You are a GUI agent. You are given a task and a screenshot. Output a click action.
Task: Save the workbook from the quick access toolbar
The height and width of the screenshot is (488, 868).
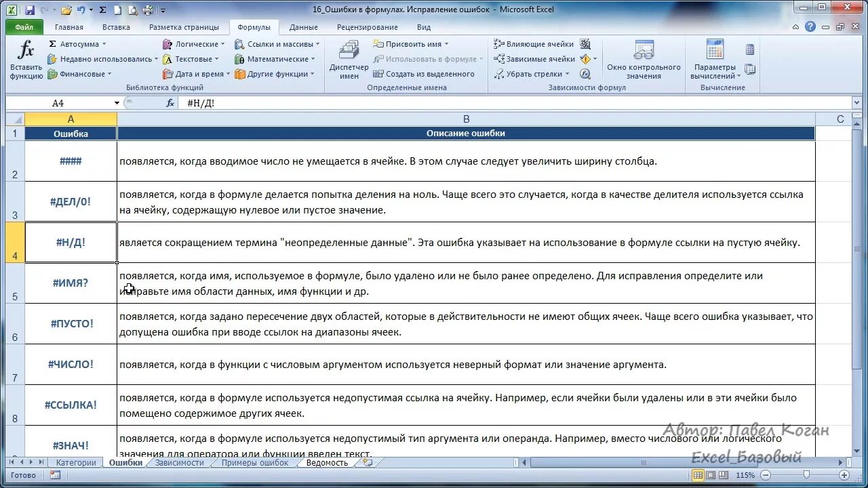click(x=29, y=10)
